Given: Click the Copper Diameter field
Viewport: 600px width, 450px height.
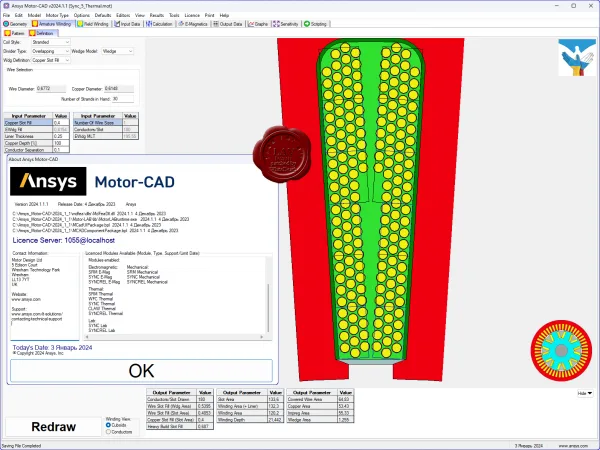Looking at the screenshot, I should pyautogui.click(x=119, y=89).
